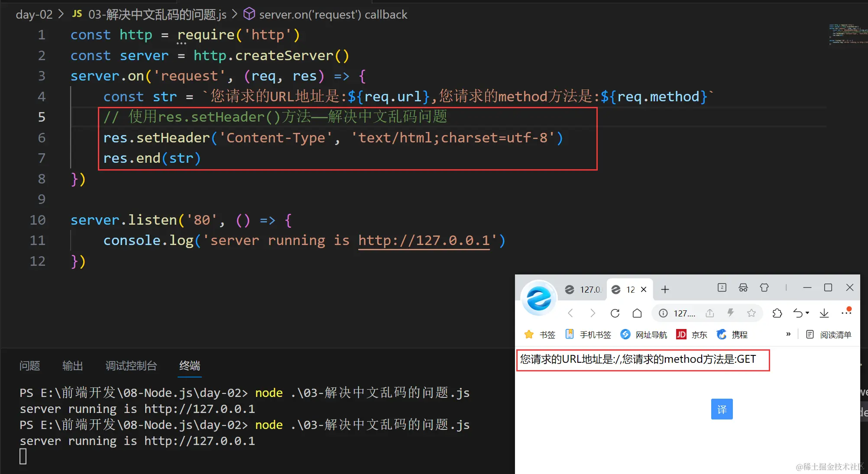The height and width of the screenshot is (474, 868).
Task: Click the blue 译 translate button
Action: (x=722, y=409)
